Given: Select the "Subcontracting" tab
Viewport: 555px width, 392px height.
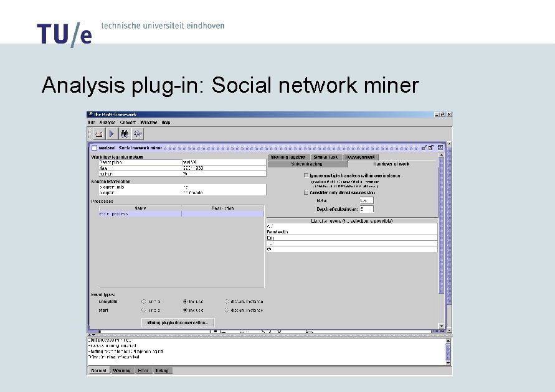Looking at the screenshot, I should (x=306, y=163).
